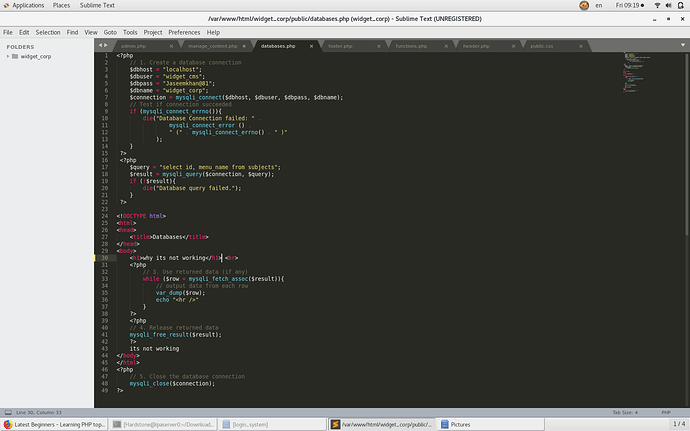Open the Tools menu
The image size is (690, 431).
pos(130,33)
